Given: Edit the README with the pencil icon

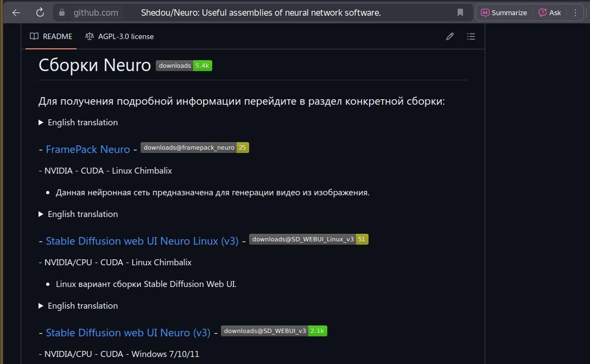Looking at the screenshot, I should coord(449,36).
